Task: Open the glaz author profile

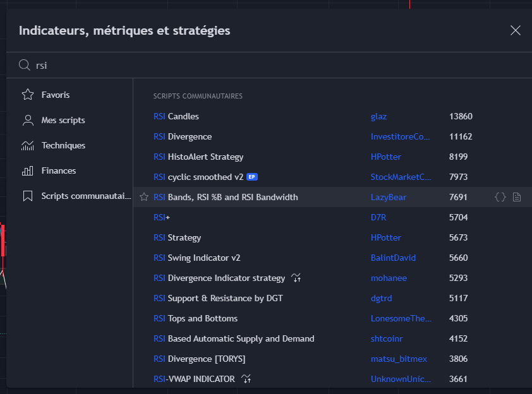Action: 378,116
